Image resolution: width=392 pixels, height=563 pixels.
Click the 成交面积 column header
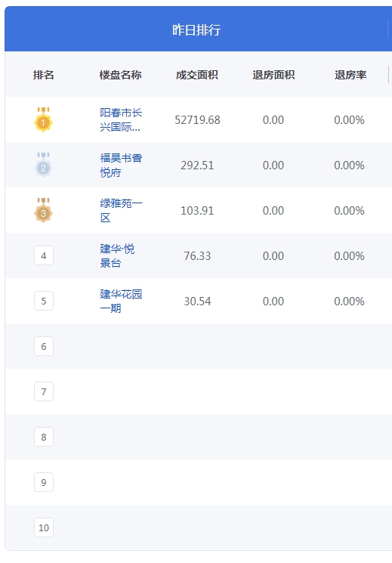197,75
